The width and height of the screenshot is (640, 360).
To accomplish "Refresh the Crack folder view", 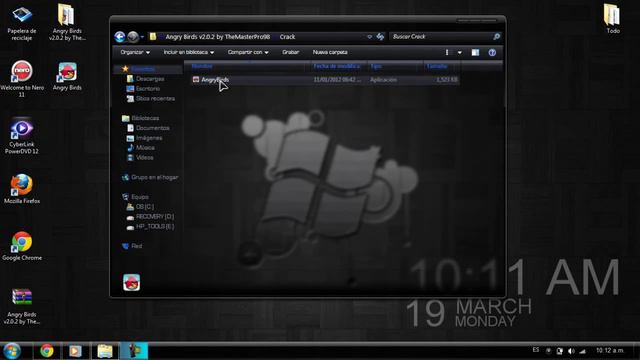I will coord(380,37).
